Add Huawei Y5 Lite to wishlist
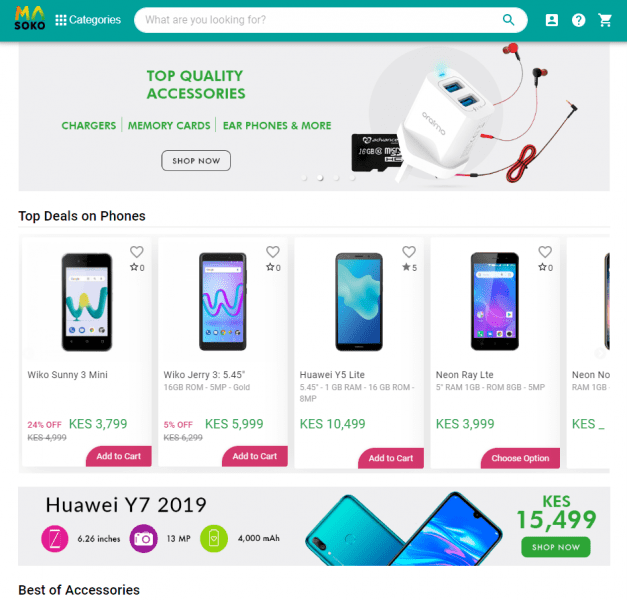This screenshot has width=627, height=600. coord(409,252)
